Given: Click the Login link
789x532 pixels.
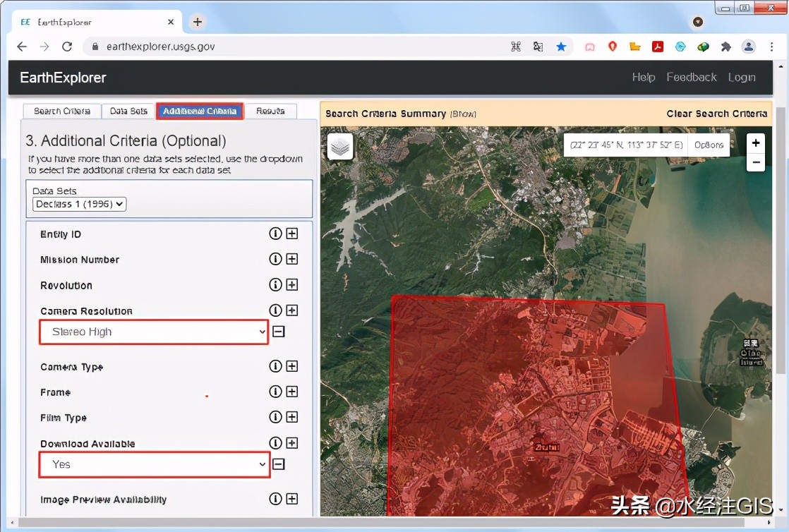Looking at the screenshot, I should [742, 77].
